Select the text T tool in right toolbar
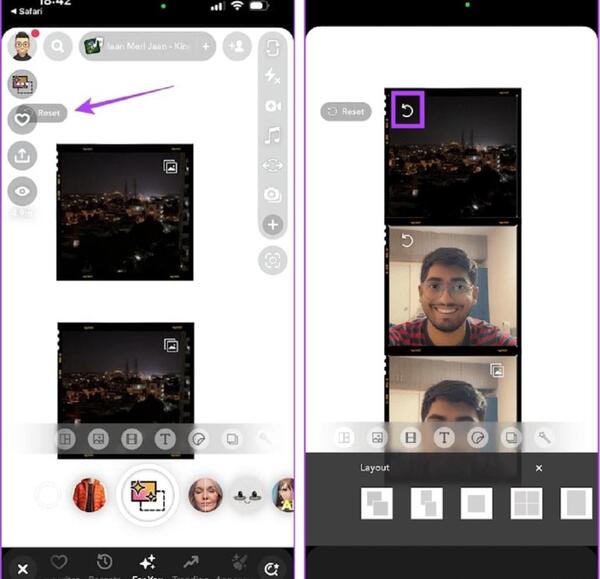Screen dimensions: 600x579 pos(444,437)
